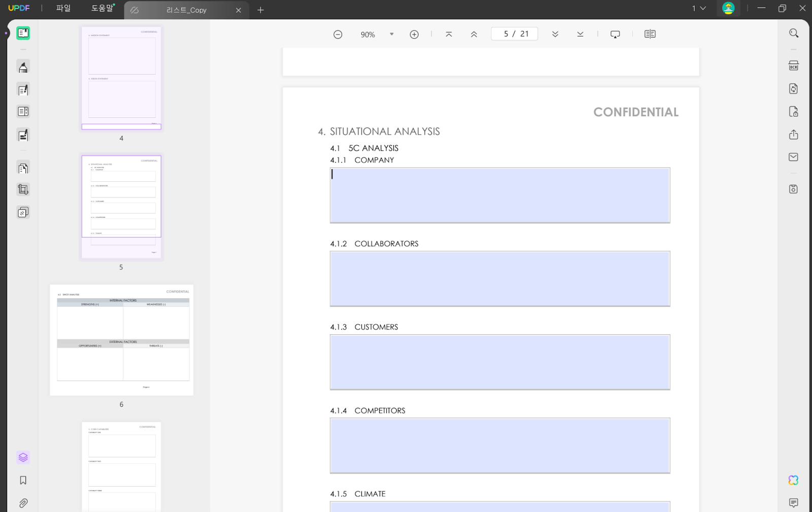
Task: Expand the window count dropdown '1'
Action: [699, 8]
